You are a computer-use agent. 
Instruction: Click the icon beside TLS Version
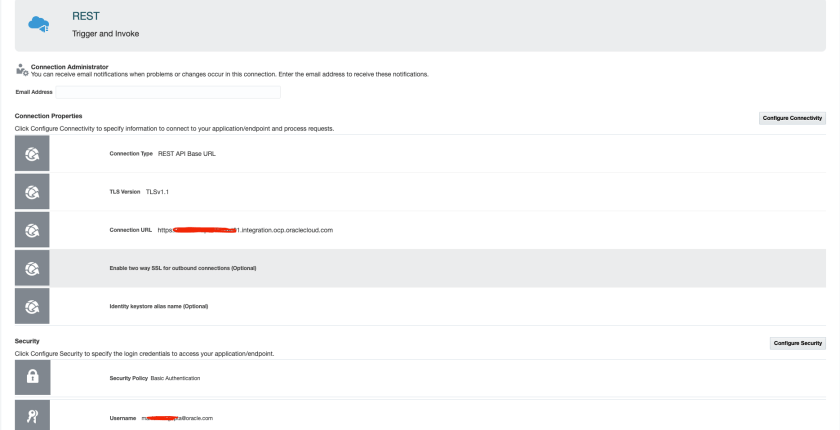[31, 192]
